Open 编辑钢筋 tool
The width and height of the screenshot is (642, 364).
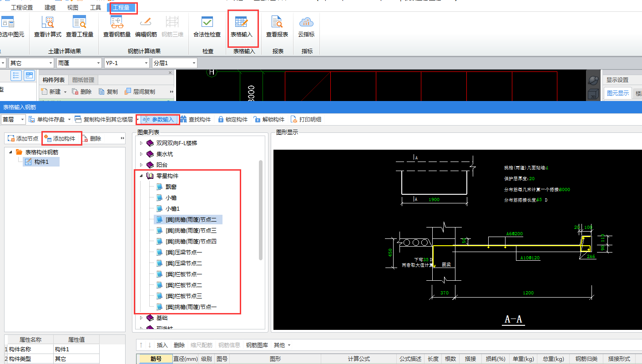point(146,27)
